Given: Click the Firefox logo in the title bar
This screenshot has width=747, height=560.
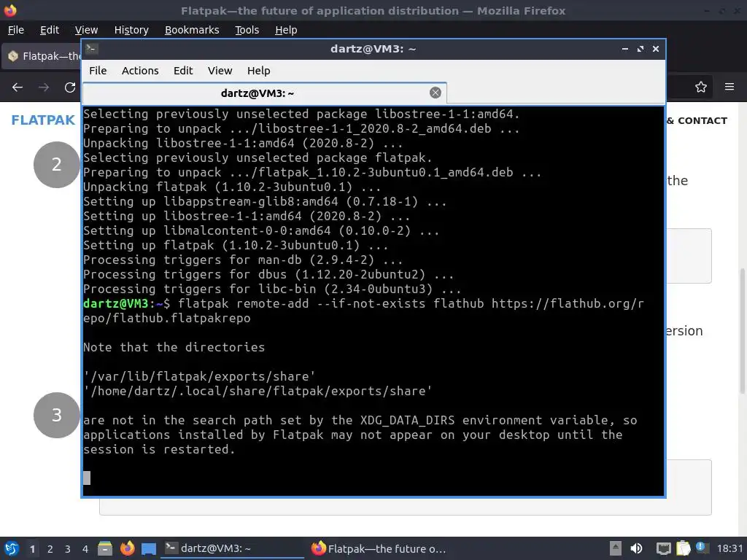Looking at the screenshot, I should point(10,10).
